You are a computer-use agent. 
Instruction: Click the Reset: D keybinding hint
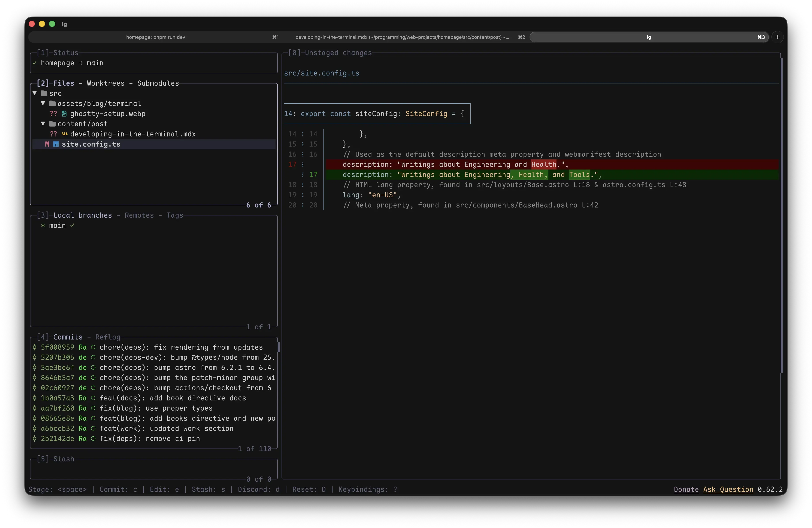[309, 489]
